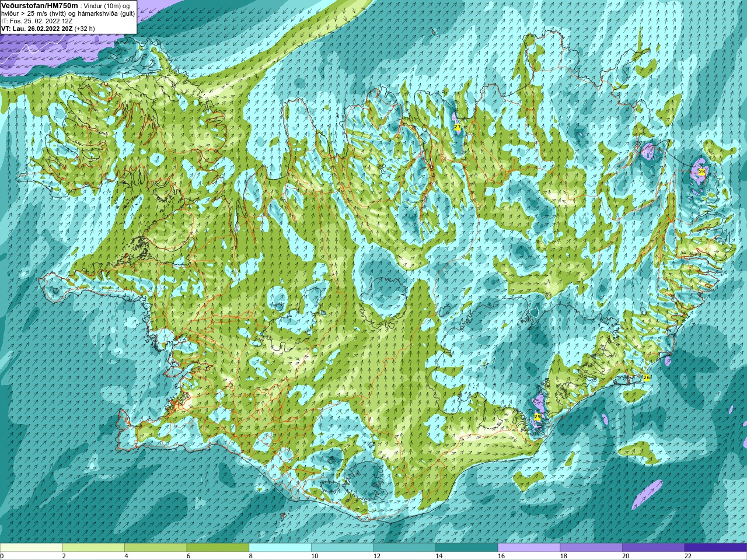747x560 pixels.
Task: Click the legend tick label 6
Action: pos(188,556)
